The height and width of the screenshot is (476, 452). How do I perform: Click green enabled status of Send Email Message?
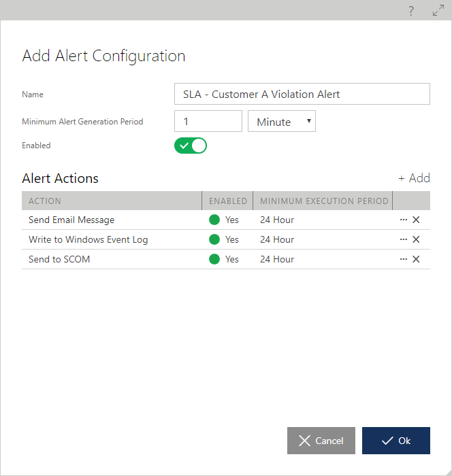(214, 220)
